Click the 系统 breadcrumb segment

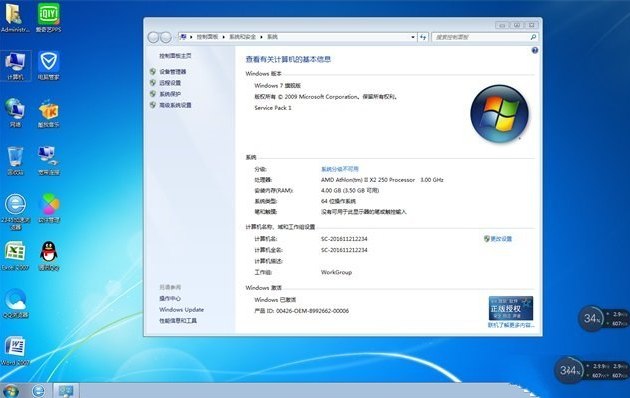[x=272, y=37]
